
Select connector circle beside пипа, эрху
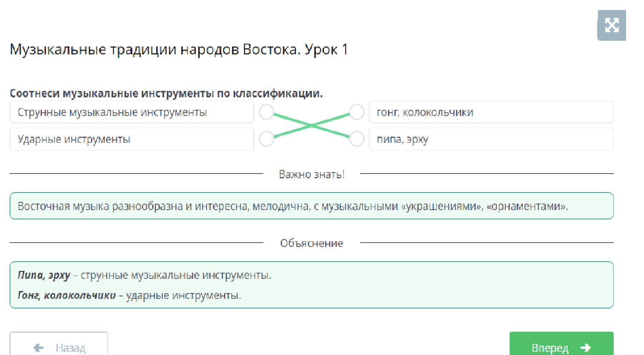356,139
